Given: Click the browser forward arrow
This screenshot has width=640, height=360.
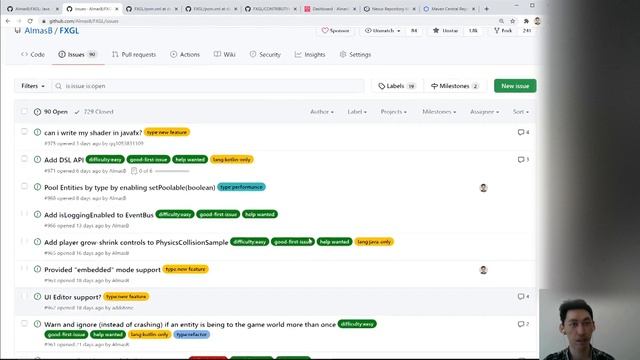Looking at the screenshot, I should click(19, 21).
